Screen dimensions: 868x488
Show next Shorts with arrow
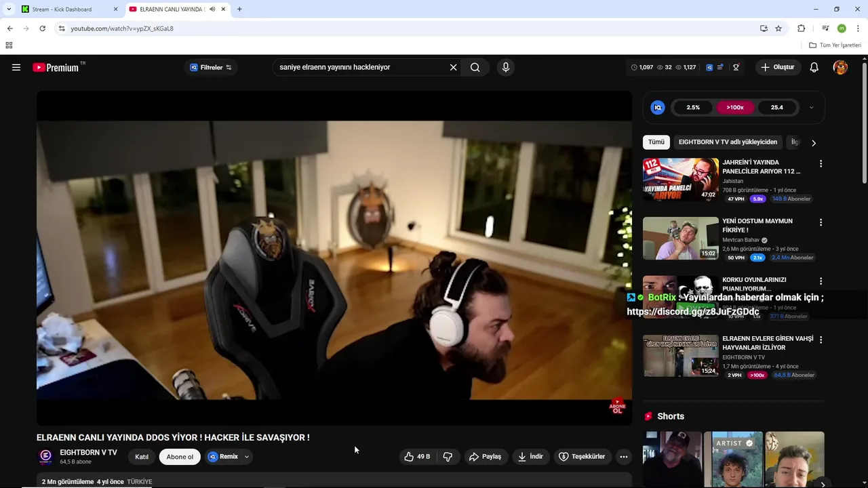(x=823, y=484)
